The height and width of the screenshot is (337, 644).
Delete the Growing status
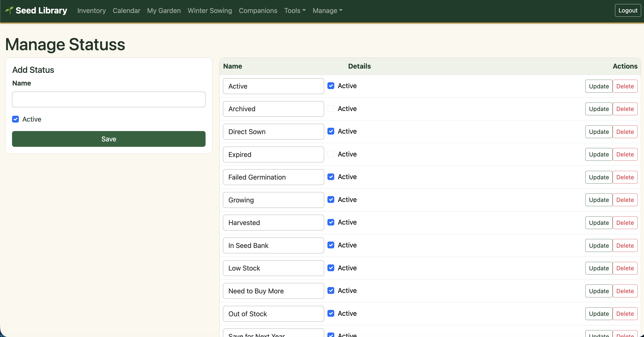625,200
